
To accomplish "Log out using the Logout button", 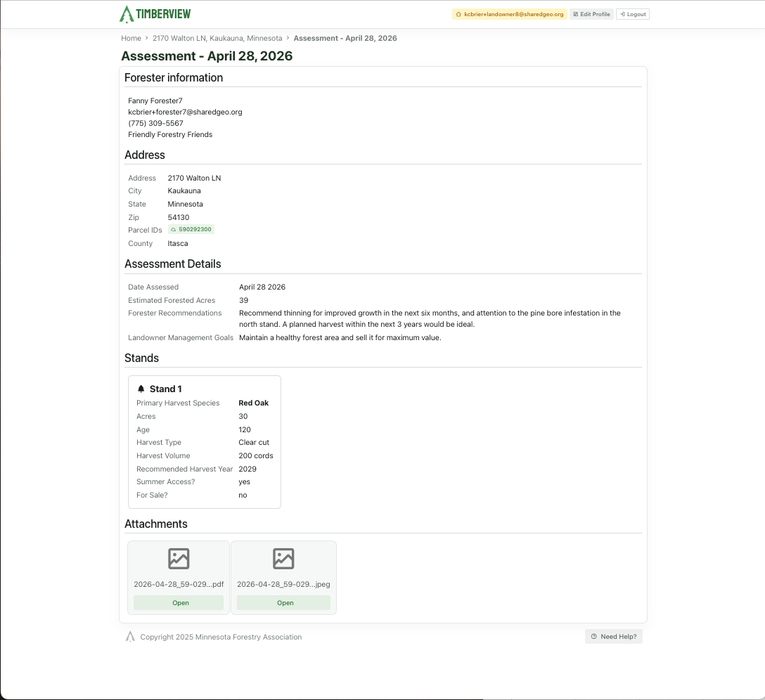I will point(633,14).
